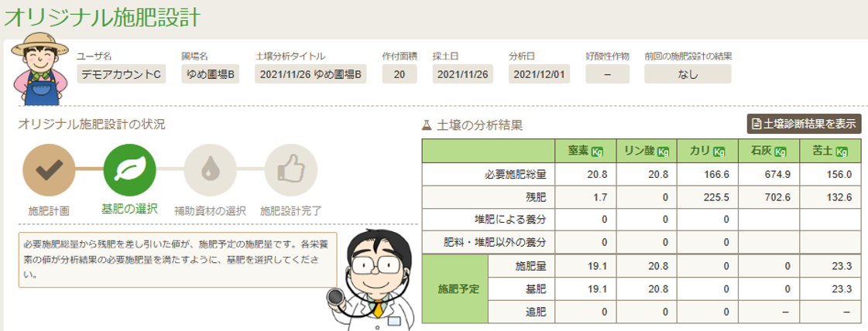
Task: Click the flask icon beside 土壌の分析結果
Action: pyautogui.click(x=426, y=125)
